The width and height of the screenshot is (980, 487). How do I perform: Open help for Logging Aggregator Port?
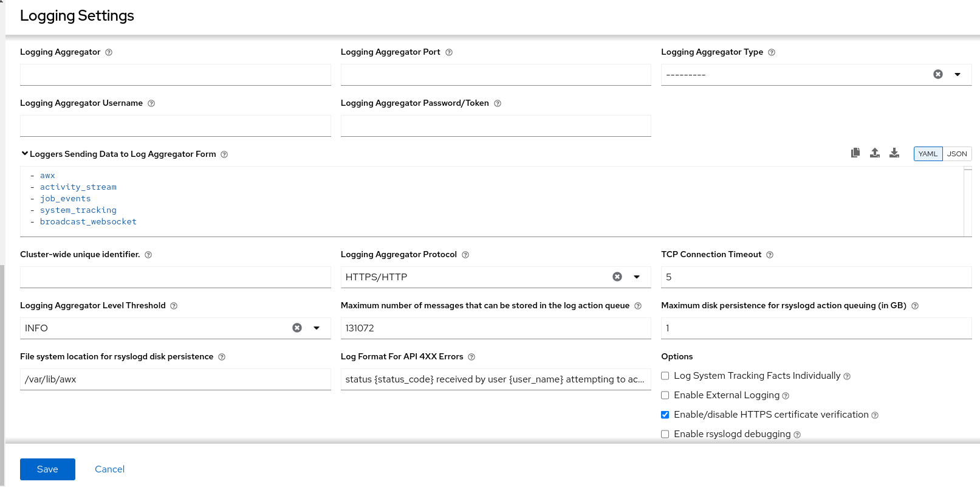tap(449, 52)
